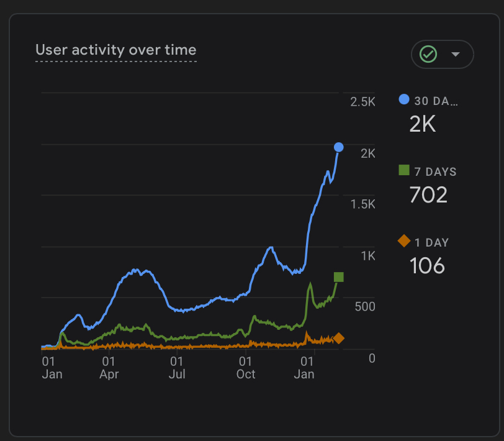The image size is (504, 441).
Task: Click the 2K value under 30-day legend
Action: coord(423,124)
